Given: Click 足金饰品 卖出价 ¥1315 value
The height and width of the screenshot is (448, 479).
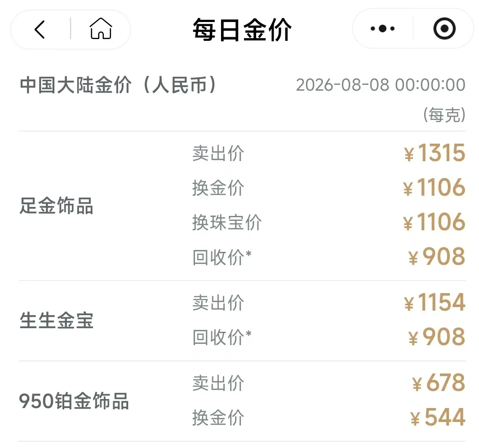Looking at the screenshot, I should point(435,153).
